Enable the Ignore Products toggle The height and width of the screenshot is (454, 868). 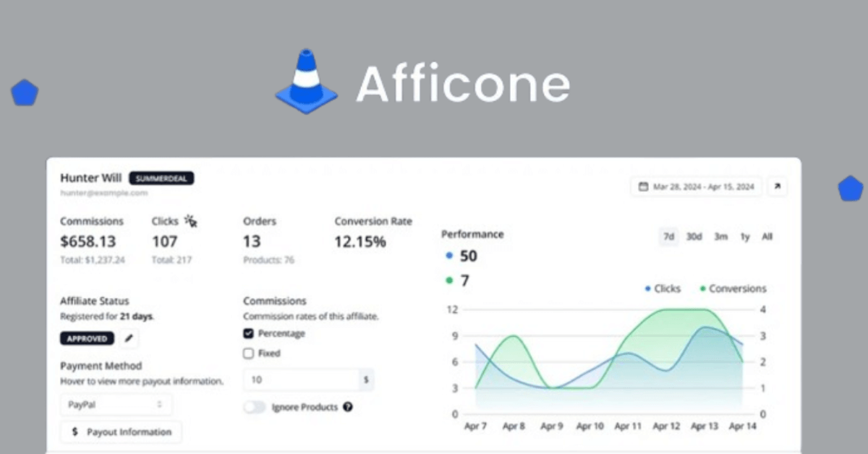click(255, 407)
